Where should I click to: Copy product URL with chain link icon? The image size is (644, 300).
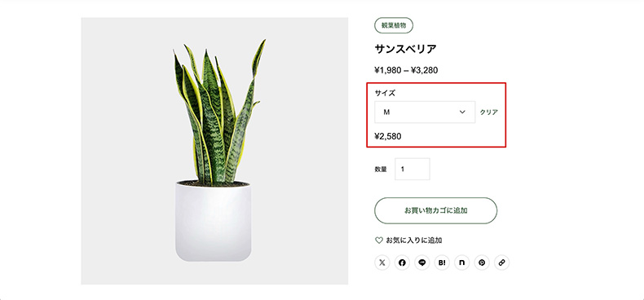point(501,262)
